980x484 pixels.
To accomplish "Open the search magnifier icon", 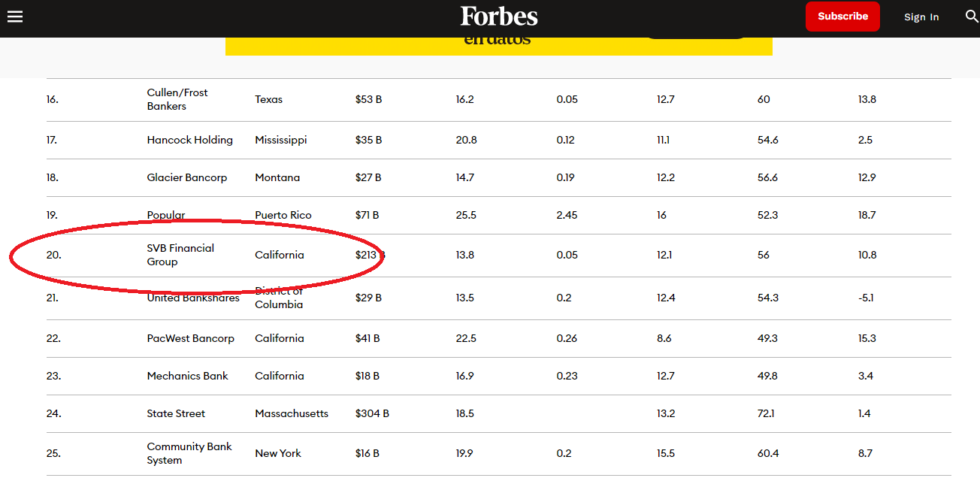I will click(x=972, y=17).
